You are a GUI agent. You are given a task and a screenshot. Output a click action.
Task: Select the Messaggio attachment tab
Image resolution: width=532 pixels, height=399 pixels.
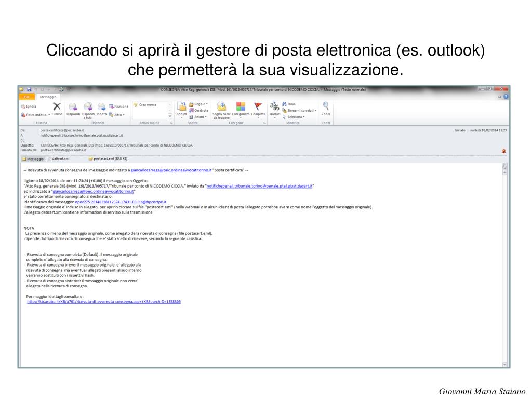click(33, 159)
